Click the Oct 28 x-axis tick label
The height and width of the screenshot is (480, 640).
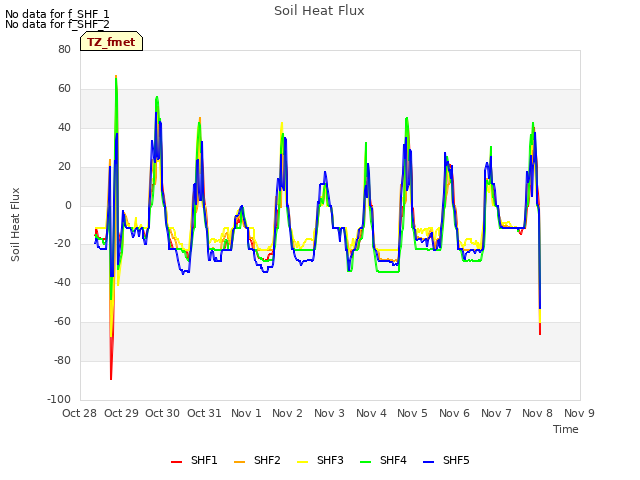point(79,413)
